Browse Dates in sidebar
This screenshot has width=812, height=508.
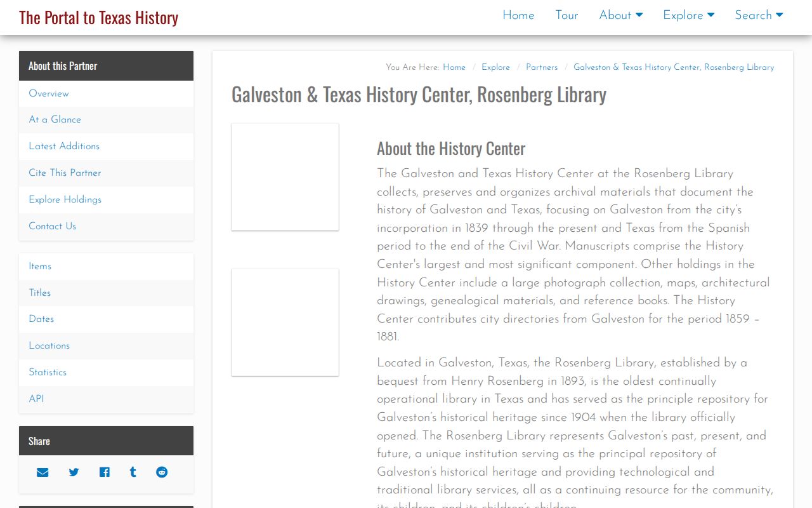[x=106, y=319]
